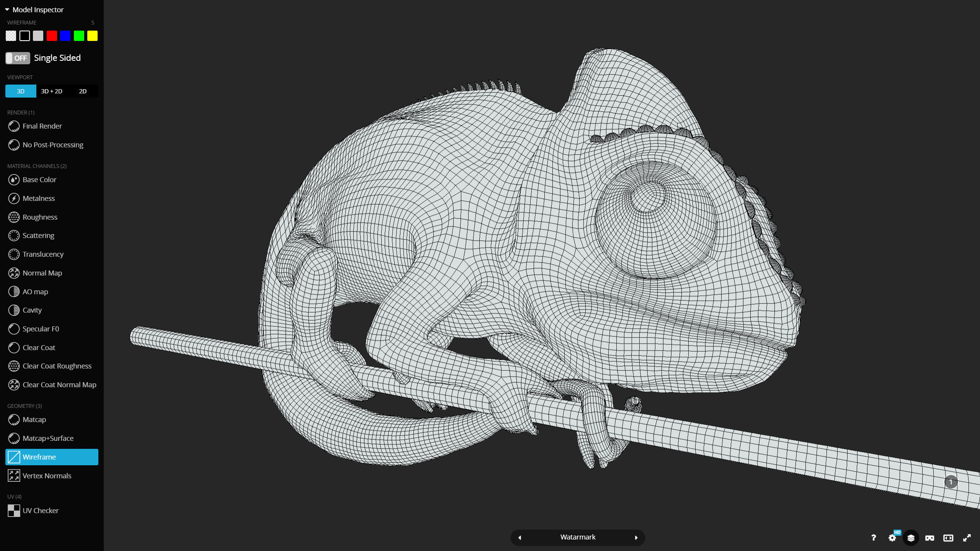Open the HD settings gear
The image size is (980, 551).
point(892,538)
